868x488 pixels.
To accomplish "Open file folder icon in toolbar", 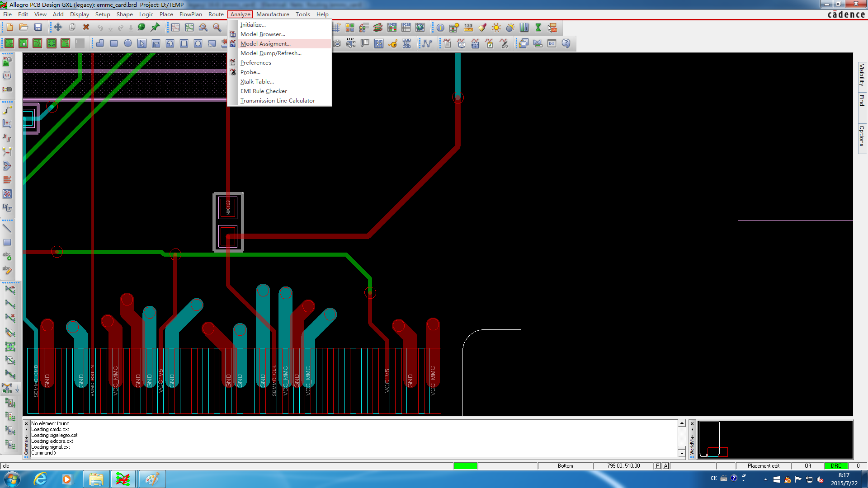I will click(x=24, y=28).
